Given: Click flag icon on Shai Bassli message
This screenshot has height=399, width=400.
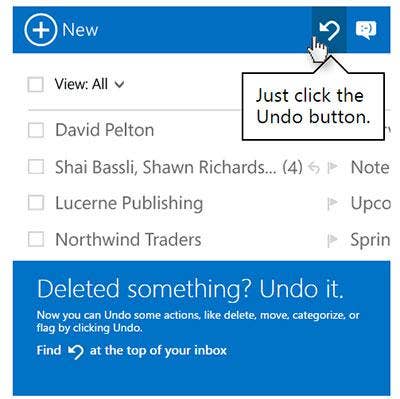Looking at the screenshot, I should [333, 167].
